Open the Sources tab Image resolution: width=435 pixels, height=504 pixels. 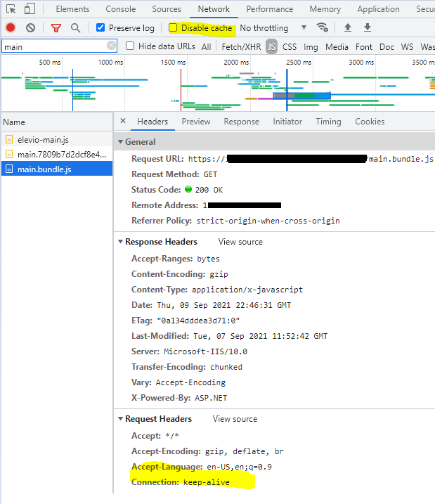pos(167,9)
